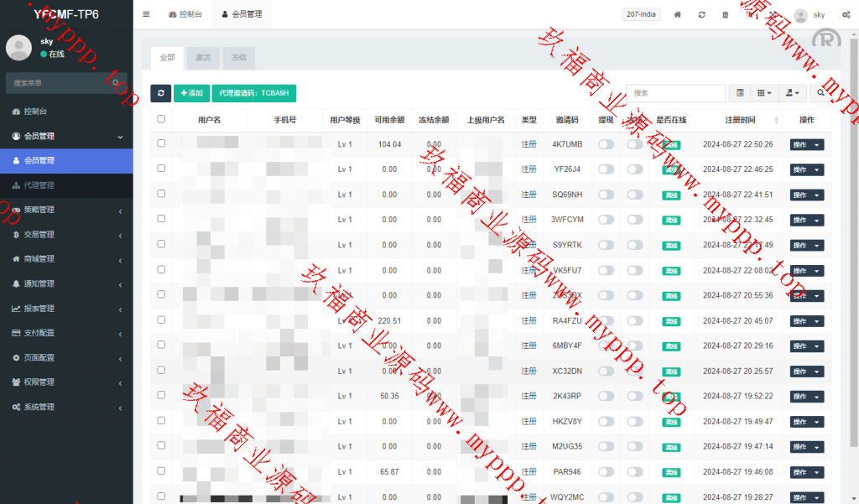Switch to the 激活 tab
This screenshot has height=504, width=859.
[203, 58]
